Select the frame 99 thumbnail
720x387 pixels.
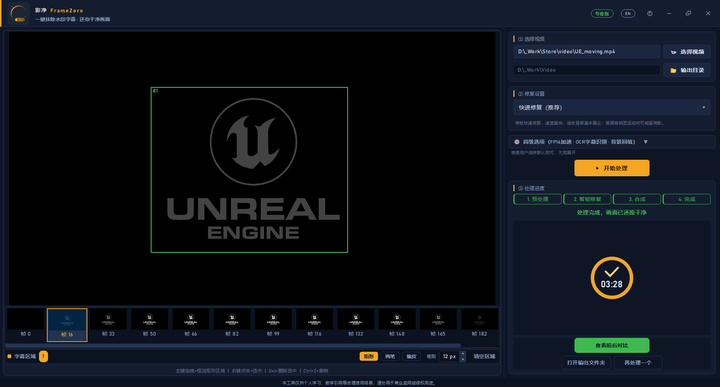[x=273, y=324]
